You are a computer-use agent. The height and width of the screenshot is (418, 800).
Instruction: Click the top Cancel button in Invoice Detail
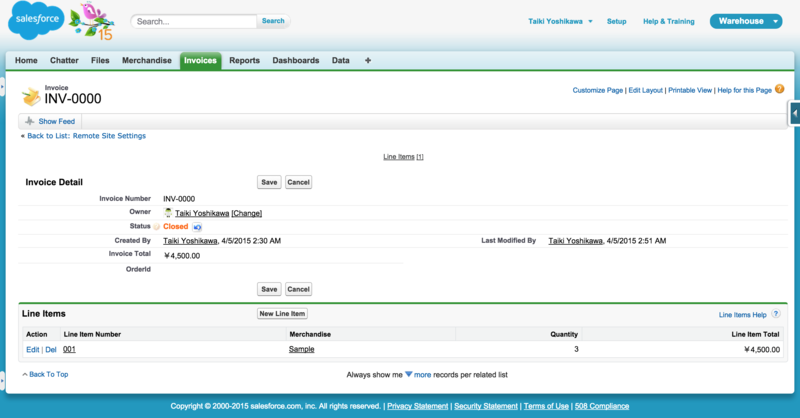coord(298,182)
